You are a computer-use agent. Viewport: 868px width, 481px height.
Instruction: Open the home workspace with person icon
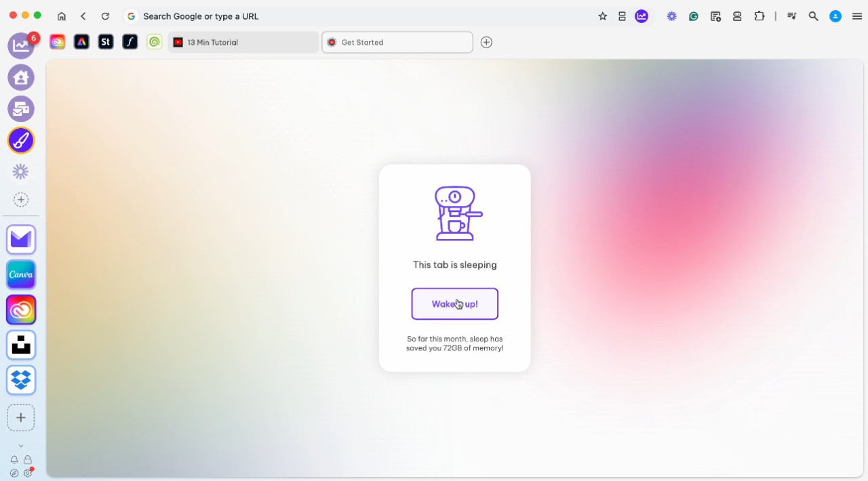(x=21, y=77)
